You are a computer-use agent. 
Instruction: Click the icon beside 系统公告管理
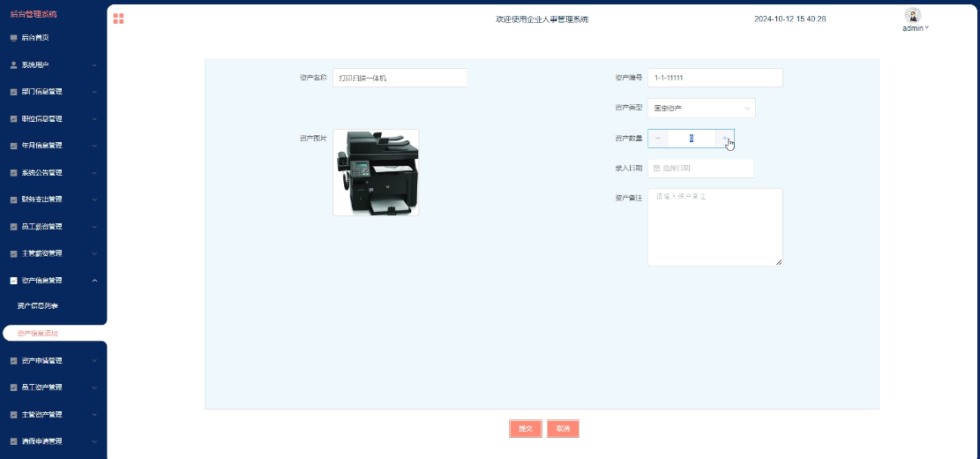[14, 173]
